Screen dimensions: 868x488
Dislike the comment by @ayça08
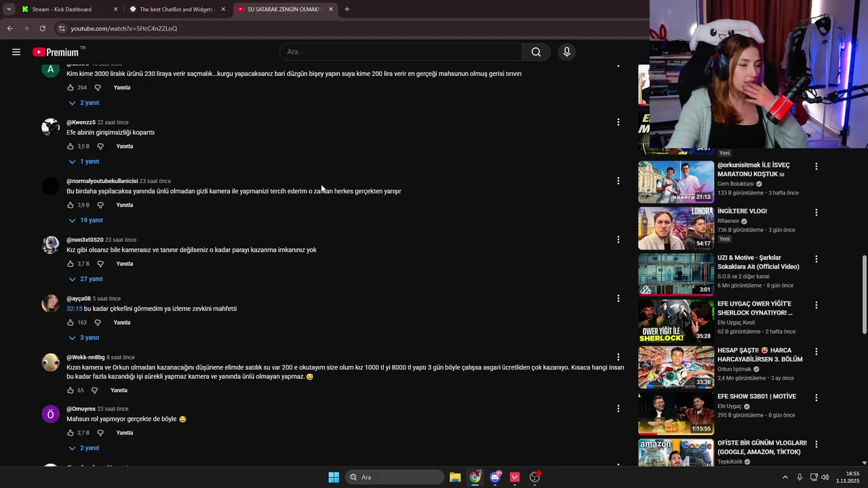click(98, 323)
